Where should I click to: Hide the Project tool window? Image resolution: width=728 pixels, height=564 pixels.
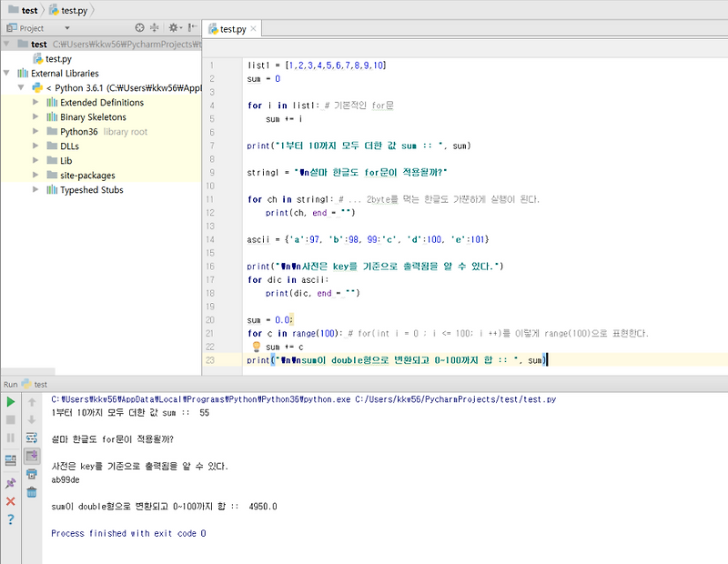pos(192,28)
